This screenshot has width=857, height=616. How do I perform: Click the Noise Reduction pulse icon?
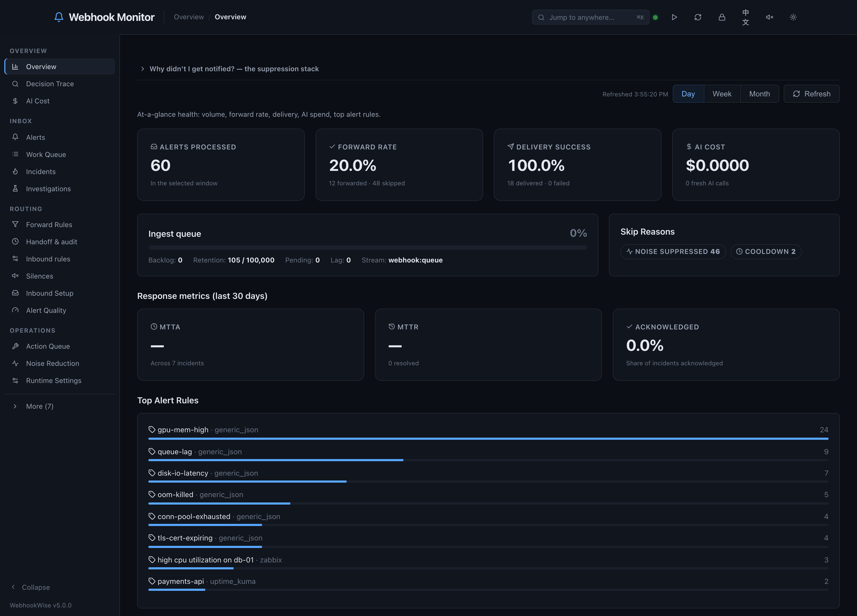pyautogui.click(x=15, y=363)
